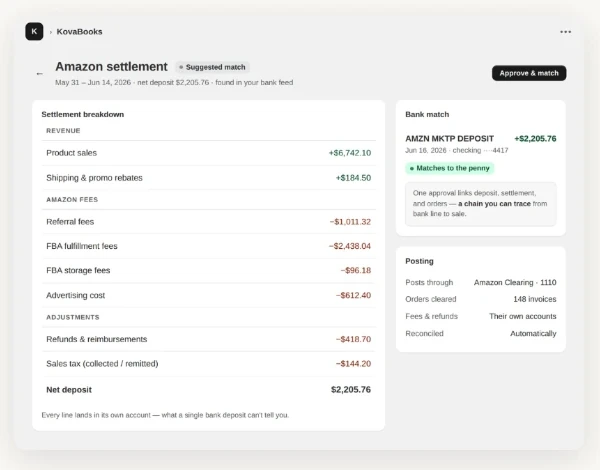Click the Amazon settlement page title

click(111, 67)
